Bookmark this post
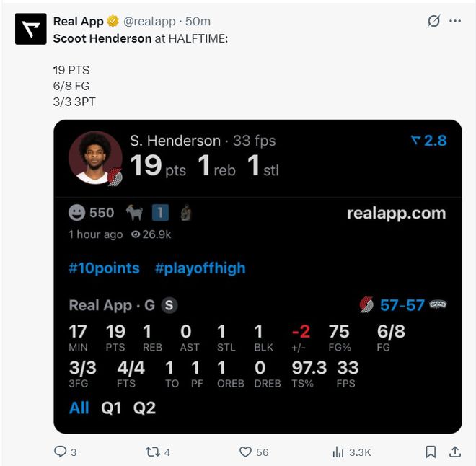The height and width of the screenshot is (466, 476). pos(431,452)
